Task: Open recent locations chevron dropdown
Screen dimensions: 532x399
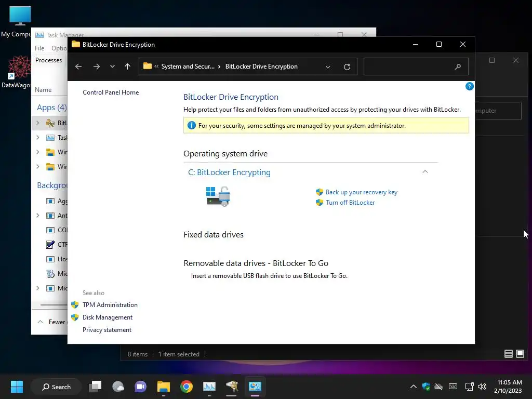Action: click(x=112, y=66)
